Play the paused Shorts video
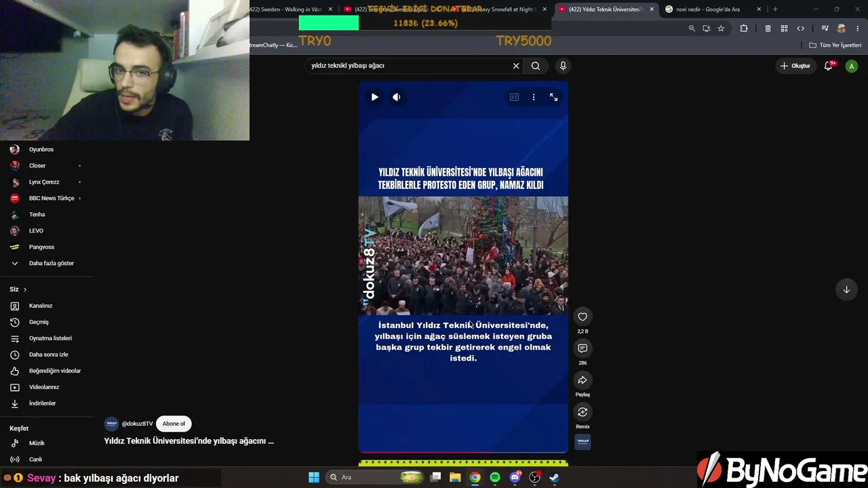The height and width of the screenshot is (488, 868). pos(374,97)
